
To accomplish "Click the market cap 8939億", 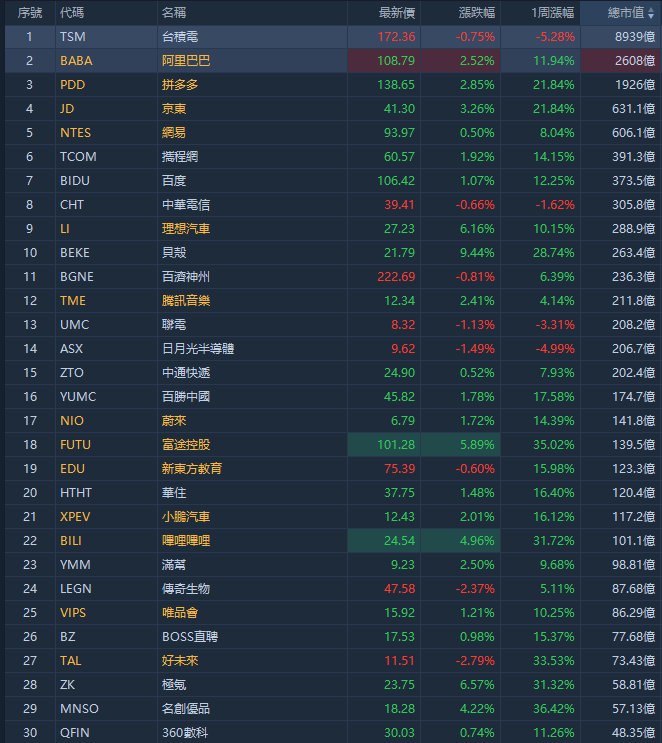I will click(635, 36).
